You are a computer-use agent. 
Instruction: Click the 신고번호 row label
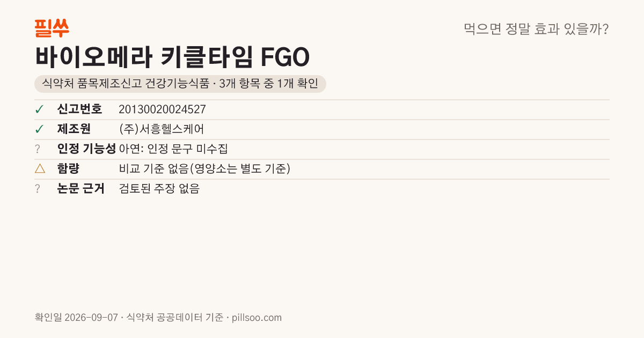(79, 109)
